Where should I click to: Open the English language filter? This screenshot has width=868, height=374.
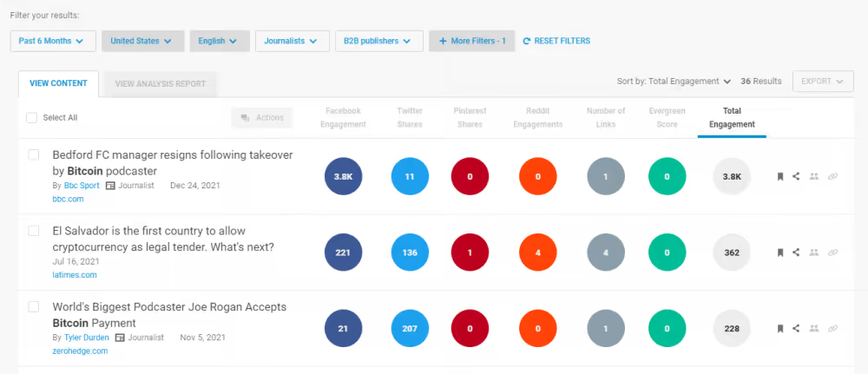coord(220,41)
